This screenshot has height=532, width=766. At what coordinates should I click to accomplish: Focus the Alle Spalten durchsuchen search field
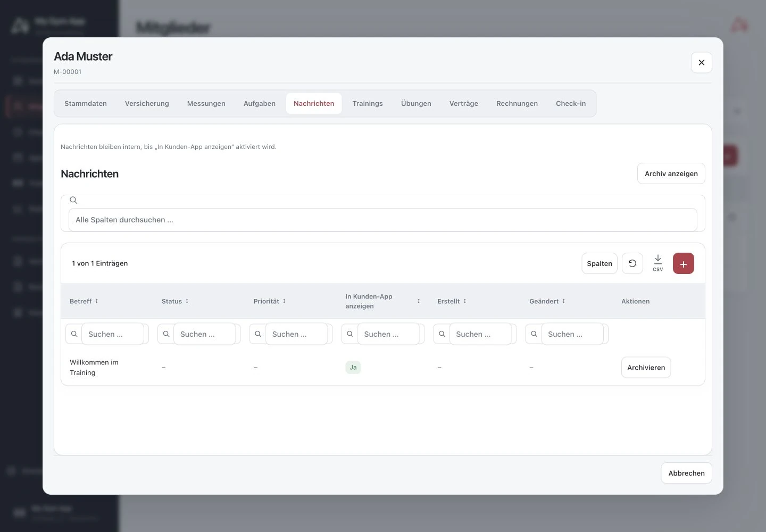tap(383, 220)
